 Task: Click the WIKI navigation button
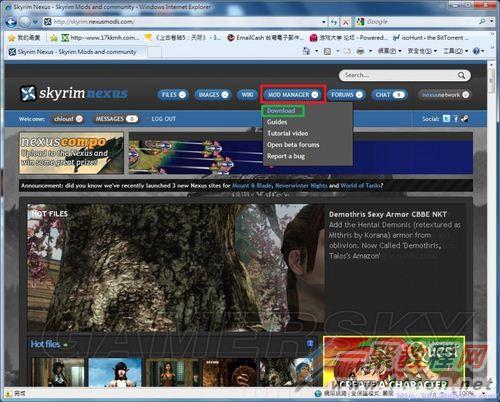coord(247,95)
